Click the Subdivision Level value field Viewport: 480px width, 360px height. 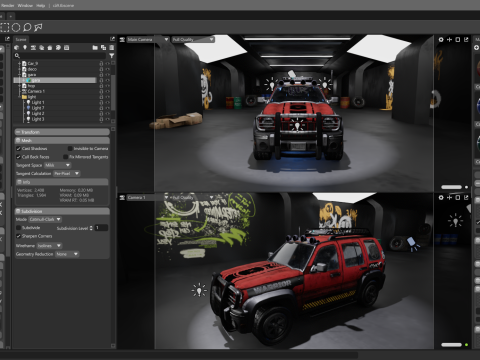click(x=101, y=228)
